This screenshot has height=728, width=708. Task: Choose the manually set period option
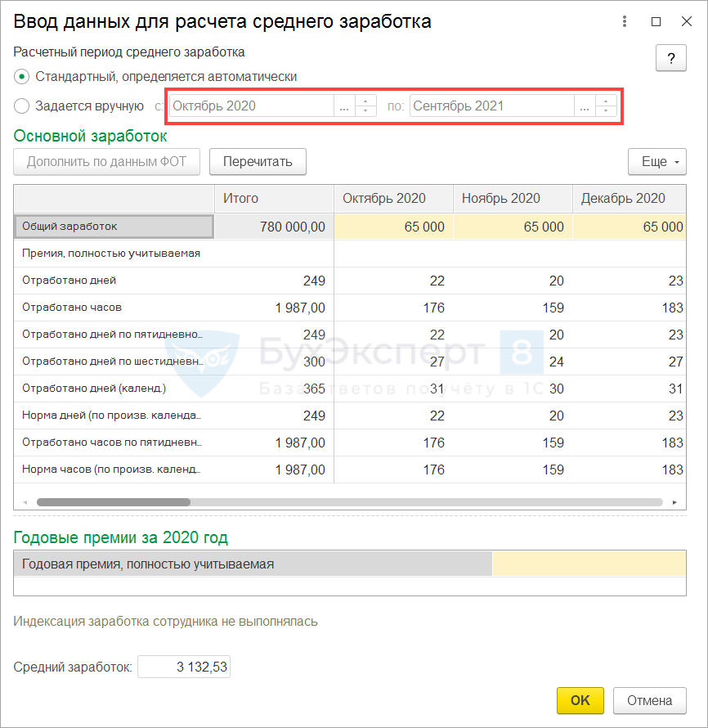tap(22, 106)
